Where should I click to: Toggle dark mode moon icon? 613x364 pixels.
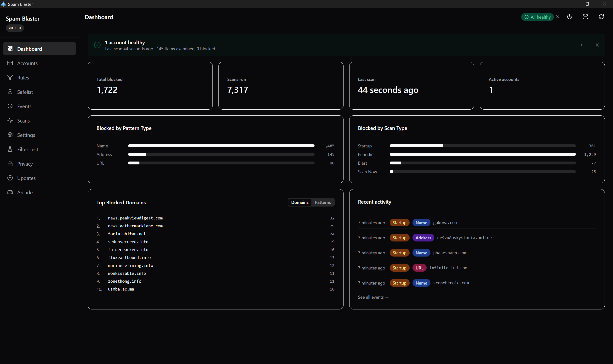(x=570, y=17)
